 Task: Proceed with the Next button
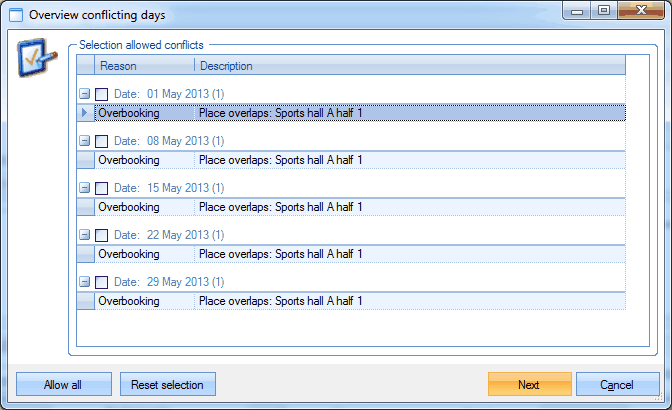(529, 385)
